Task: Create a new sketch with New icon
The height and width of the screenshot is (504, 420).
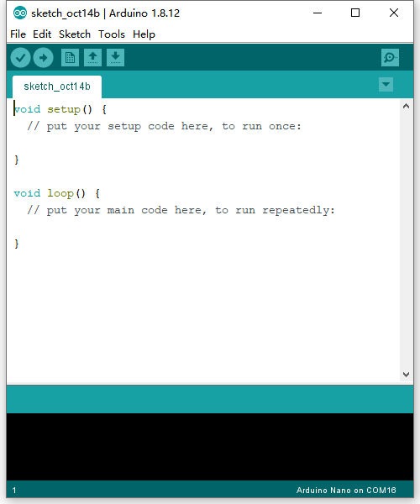Action: (x=70, y=58)
